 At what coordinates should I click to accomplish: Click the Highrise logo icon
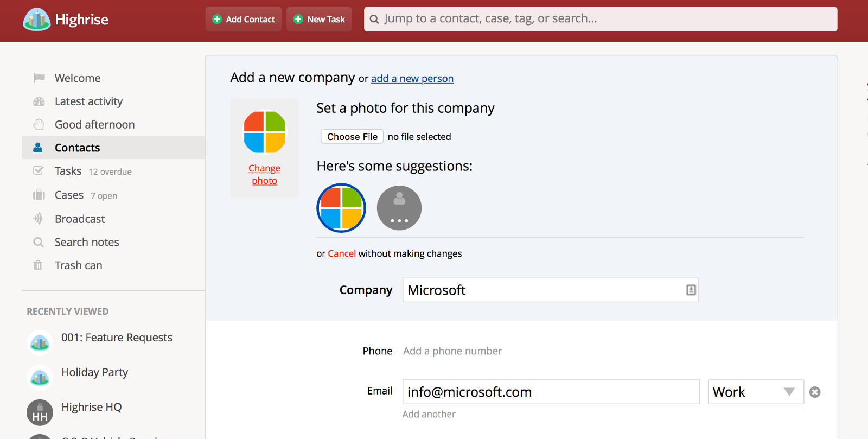(37, 20)
